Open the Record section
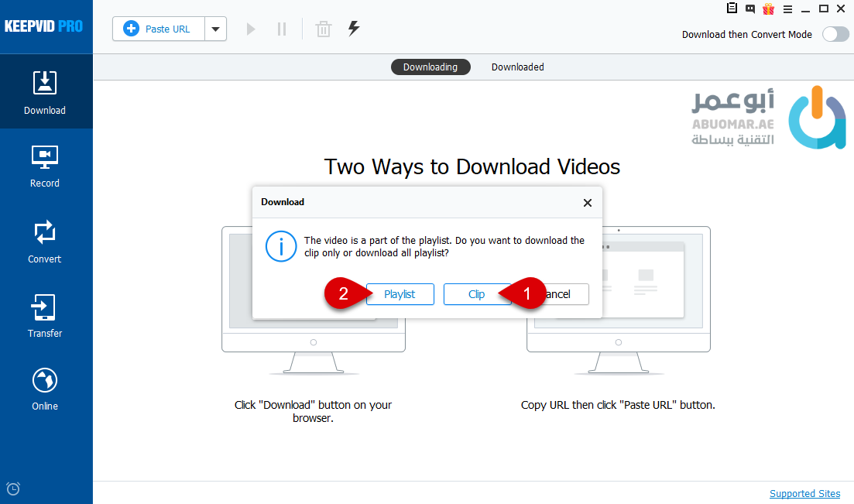854x504 pixels. (x=45, y=166)
